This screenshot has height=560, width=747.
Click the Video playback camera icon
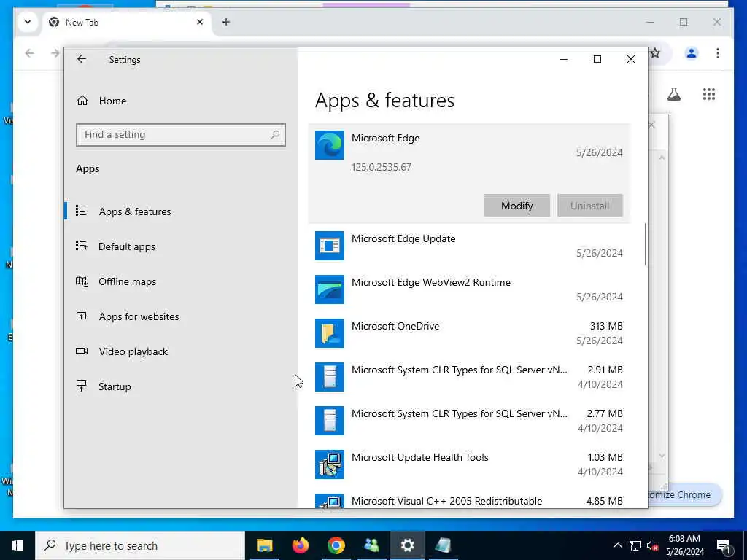(x=82, y=351)
